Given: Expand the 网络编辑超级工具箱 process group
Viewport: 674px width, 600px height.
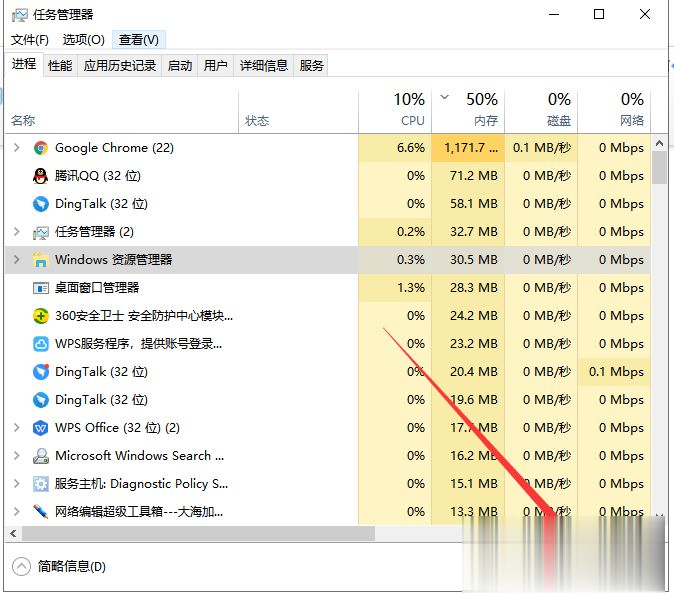Looking at the screenshot, I should click(x=17, y=511).
